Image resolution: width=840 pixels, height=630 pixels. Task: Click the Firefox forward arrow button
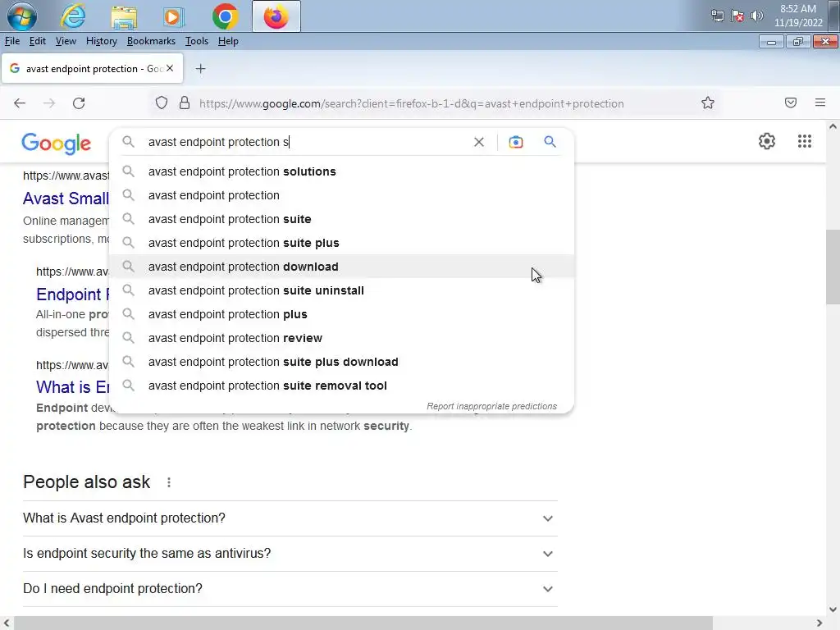(49, 103)
